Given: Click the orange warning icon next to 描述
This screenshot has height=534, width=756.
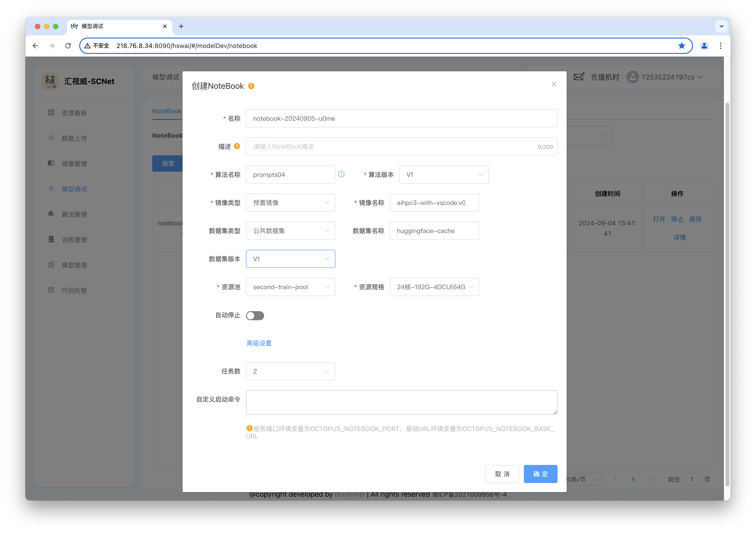Looking at the screenshot, I should coord(237,146).
